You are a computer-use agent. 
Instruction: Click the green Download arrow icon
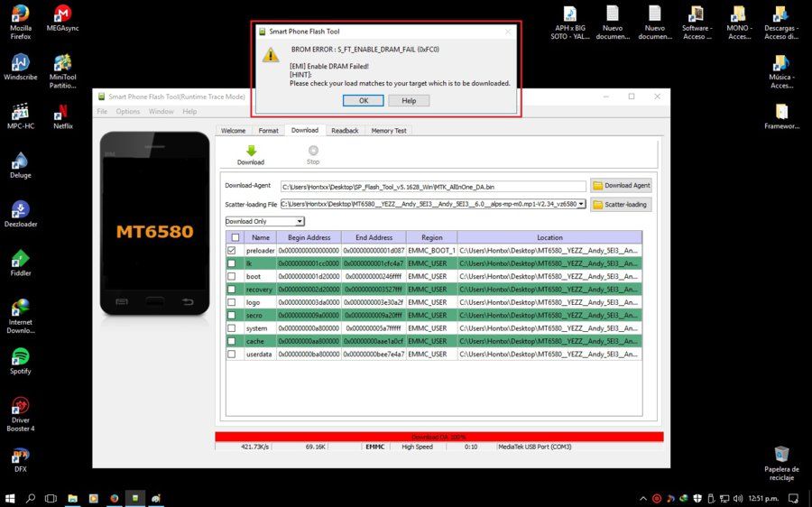[251, 151]
